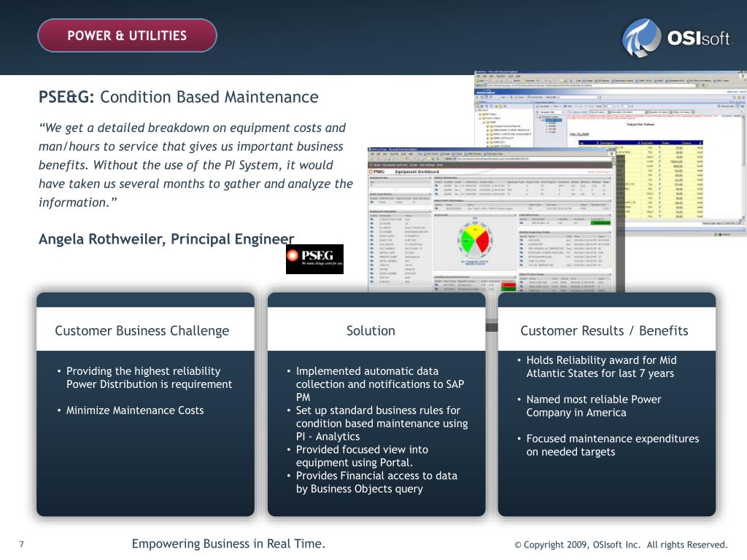Click the POWER & UTILITIES badge
The image size is (747, 560).
(x=127, y=35)
